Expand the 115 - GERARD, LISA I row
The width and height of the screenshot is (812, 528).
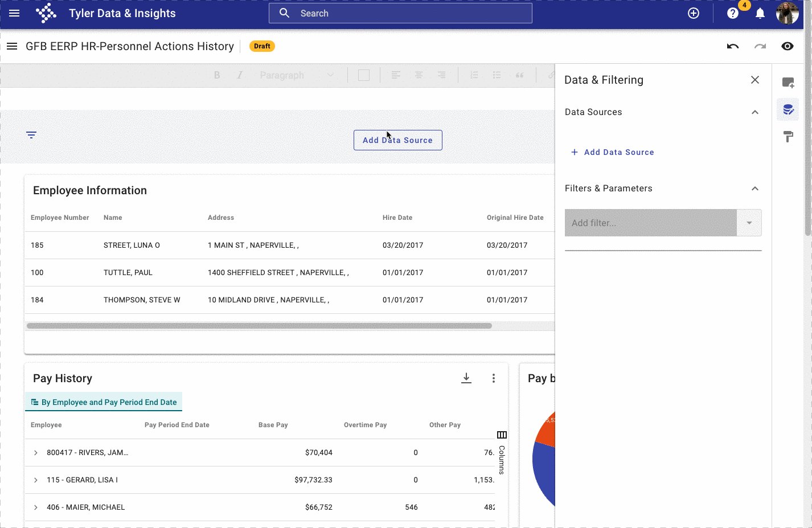click(36, 480)
